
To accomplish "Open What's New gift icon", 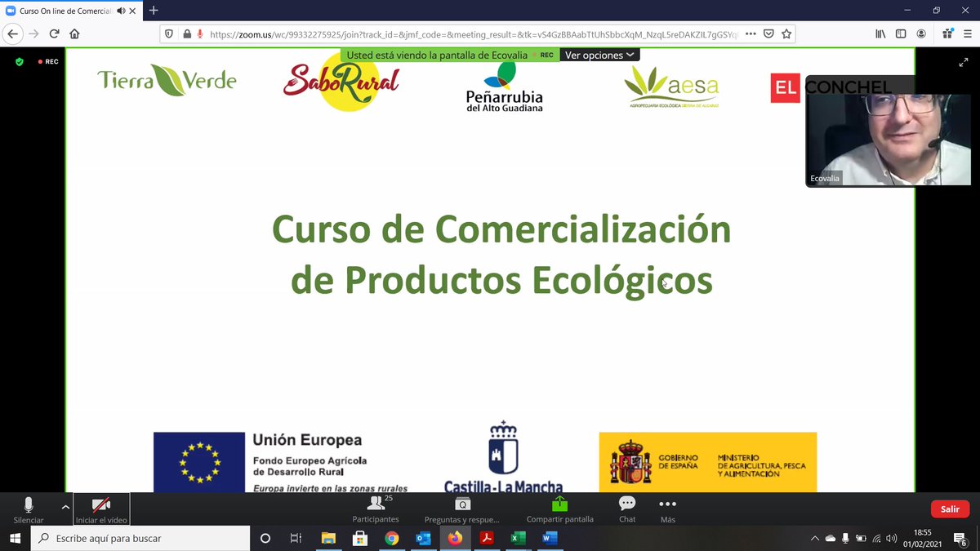I will (947, 34).
